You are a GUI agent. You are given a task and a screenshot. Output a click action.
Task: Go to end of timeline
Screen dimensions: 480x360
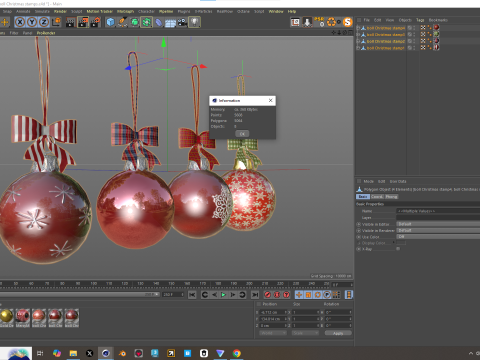(x=255, y=295)
